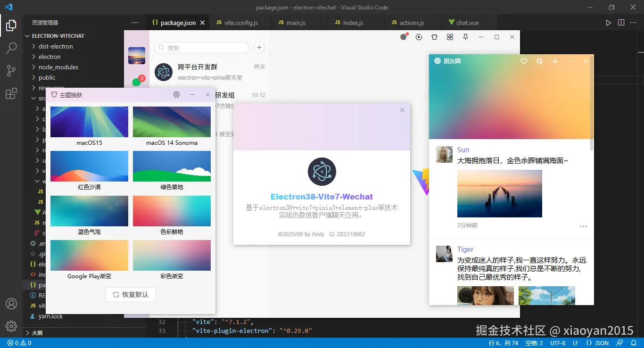Viewport: 644px width, 348px height.
Task: Click the Moments camera icon with red badge
Action: point(404,37)
